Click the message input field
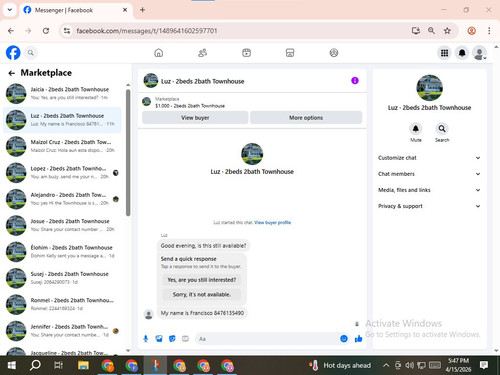The image size is (500, 375). [x=267, y=339]
